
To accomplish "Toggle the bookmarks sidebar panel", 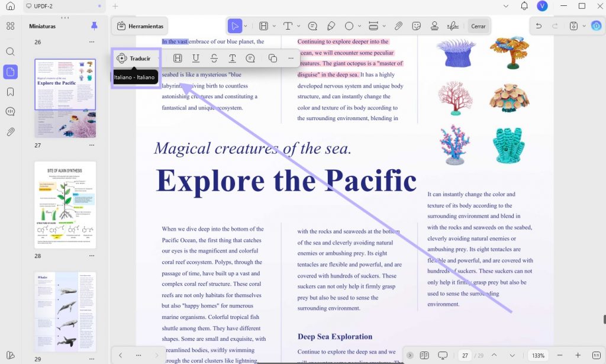I will tap(11, 92).
